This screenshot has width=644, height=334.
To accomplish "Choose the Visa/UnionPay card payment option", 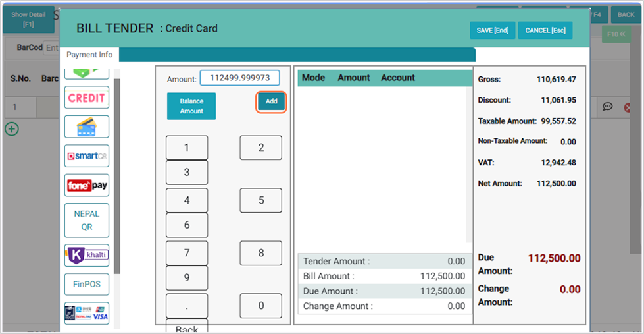I will 87,314.
